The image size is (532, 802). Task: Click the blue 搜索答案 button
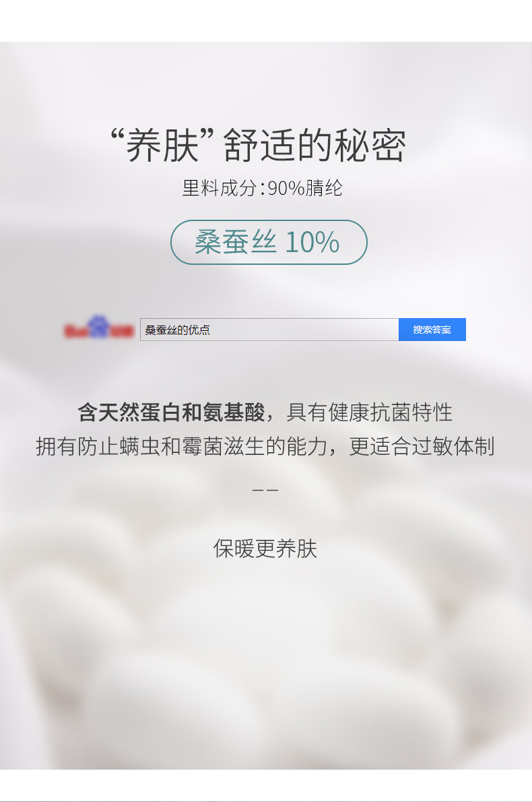tap(432, 330)
